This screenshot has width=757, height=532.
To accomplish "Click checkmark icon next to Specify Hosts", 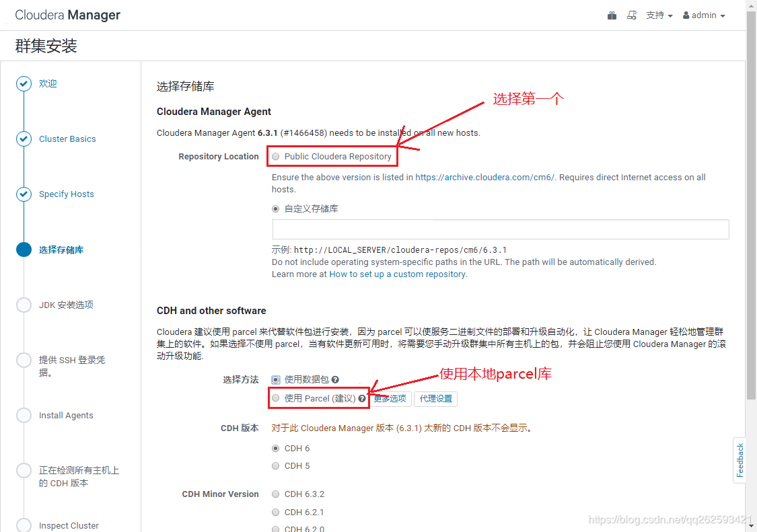I will coord(24,194).
